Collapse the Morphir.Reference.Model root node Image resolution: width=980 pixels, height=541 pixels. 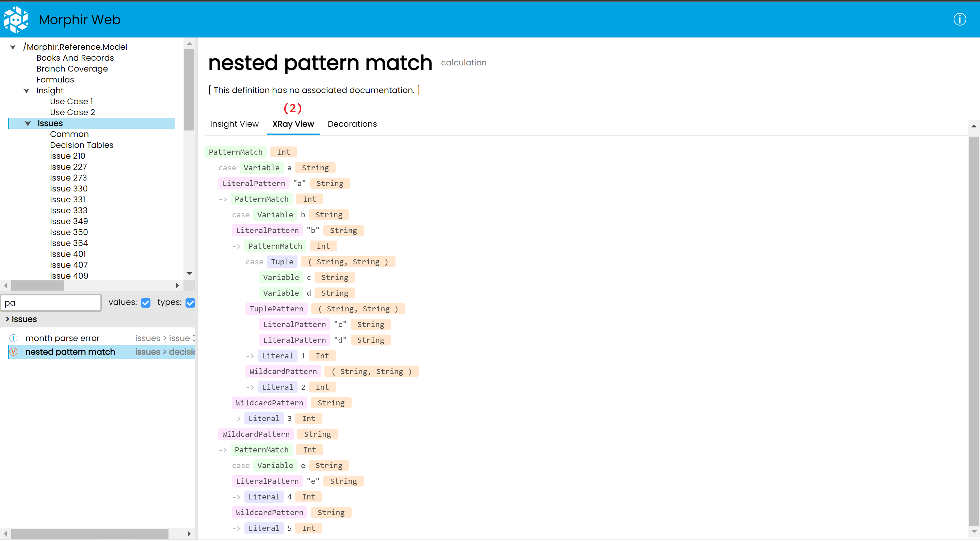pyautogui.click(x=13, y=47)
